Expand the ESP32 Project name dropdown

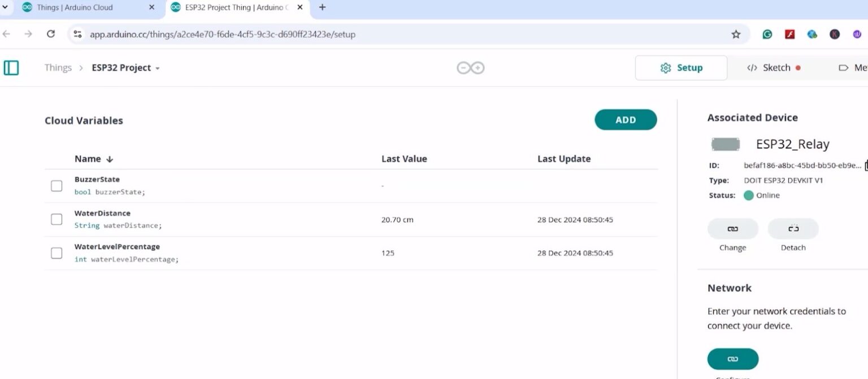pos(157,67)
